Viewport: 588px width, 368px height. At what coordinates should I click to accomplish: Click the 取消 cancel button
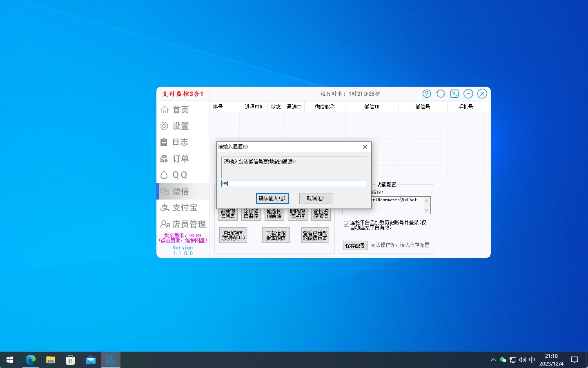pos(315,198)
